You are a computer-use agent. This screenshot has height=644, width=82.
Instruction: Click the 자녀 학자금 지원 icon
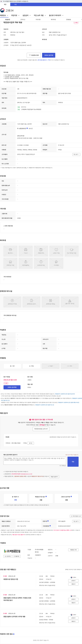pyautogui.click(x=71, y=251)
